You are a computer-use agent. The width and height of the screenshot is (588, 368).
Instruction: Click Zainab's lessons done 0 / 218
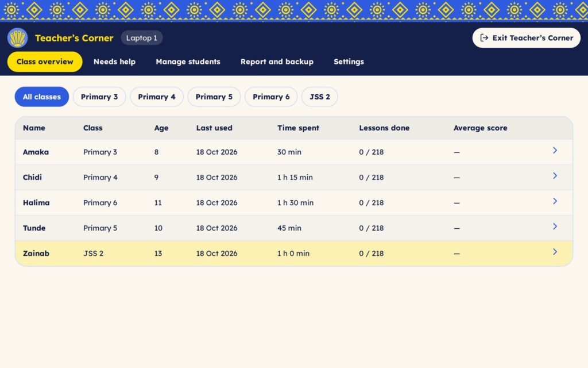pos(372,254)
